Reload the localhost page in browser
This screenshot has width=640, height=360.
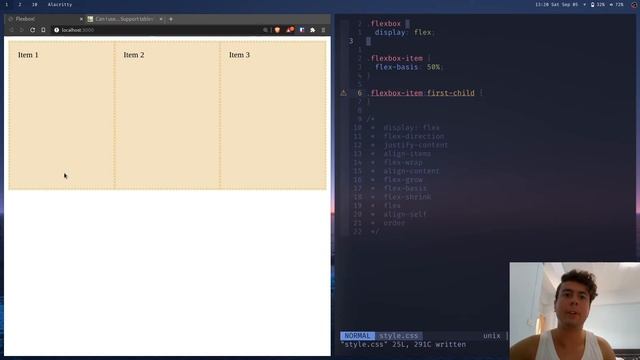pos(32,30)
